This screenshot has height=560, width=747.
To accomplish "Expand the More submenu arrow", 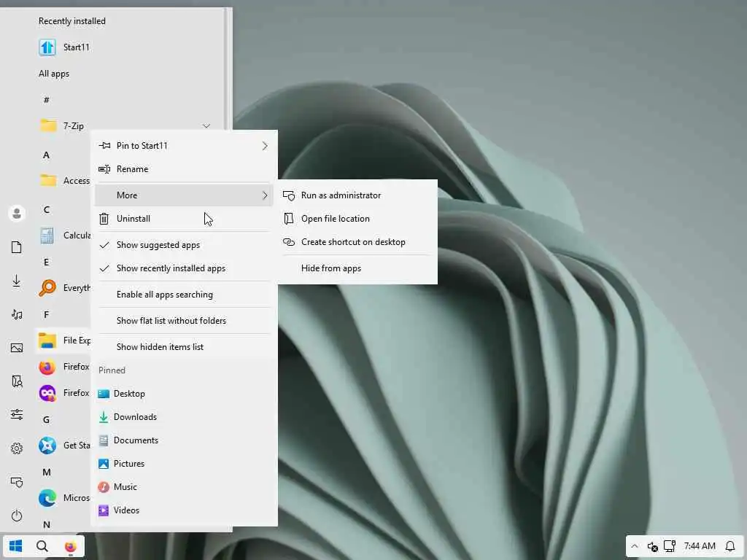I will [265, 195].
